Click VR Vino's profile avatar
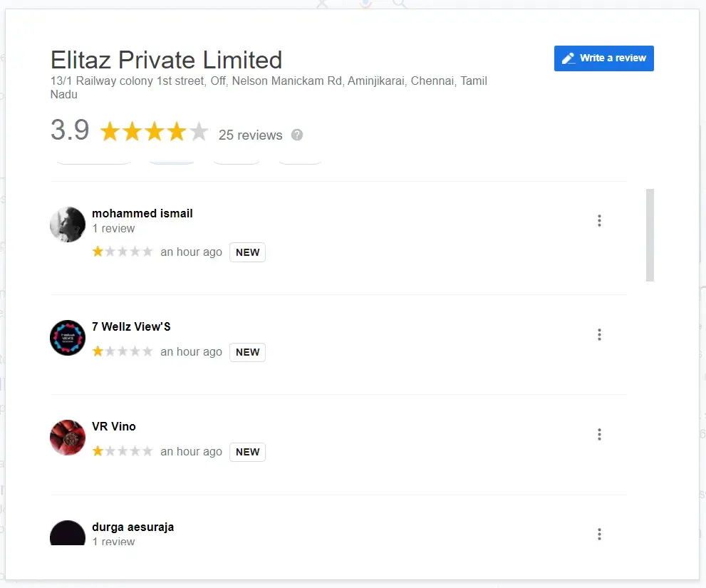The width and height of the screenshot is (706, 588). pyautogui.click(x=68, y=438)
